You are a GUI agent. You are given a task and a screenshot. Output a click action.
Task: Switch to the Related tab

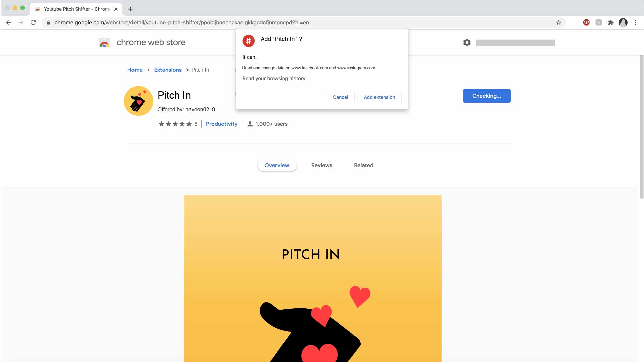[364, 165]
